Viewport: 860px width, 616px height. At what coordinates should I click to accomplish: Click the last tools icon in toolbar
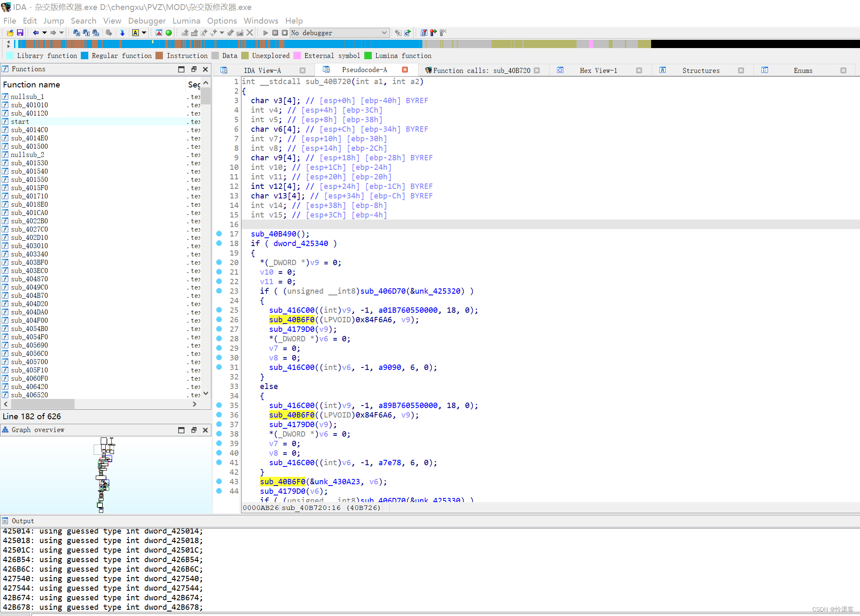click(x=443, y=33)
